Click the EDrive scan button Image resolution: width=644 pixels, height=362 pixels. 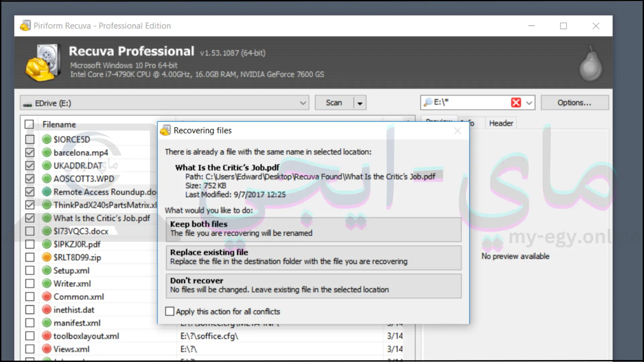point(334,103)
